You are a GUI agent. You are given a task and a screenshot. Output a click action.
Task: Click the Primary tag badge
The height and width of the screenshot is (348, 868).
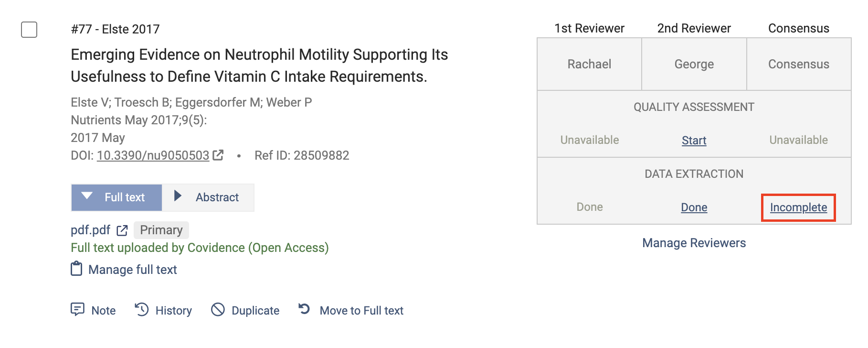(x=161, y=230)
